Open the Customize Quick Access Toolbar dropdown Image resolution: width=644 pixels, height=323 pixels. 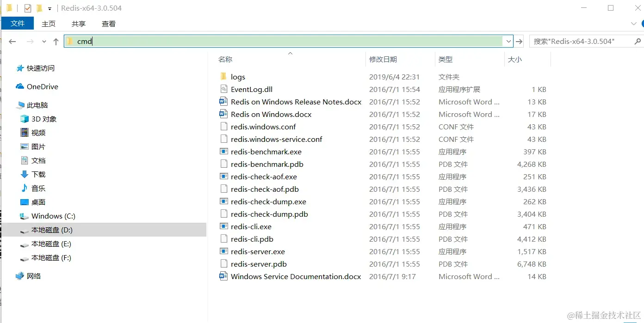pos(50,9)
